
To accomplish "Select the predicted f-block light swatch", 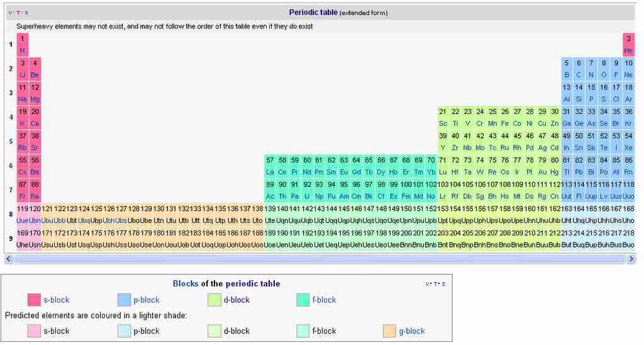I will click(303, 331).
